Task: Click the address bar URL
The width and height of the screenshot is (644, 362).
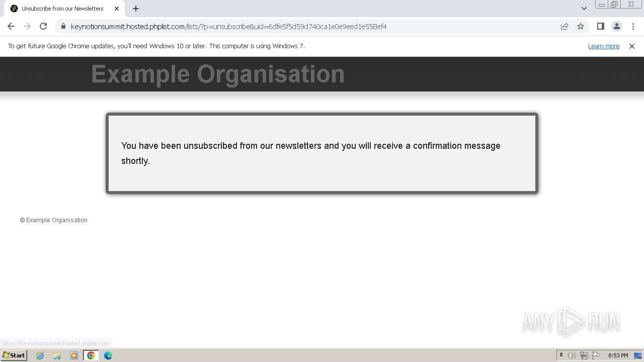Action: (x=228, y=26)
